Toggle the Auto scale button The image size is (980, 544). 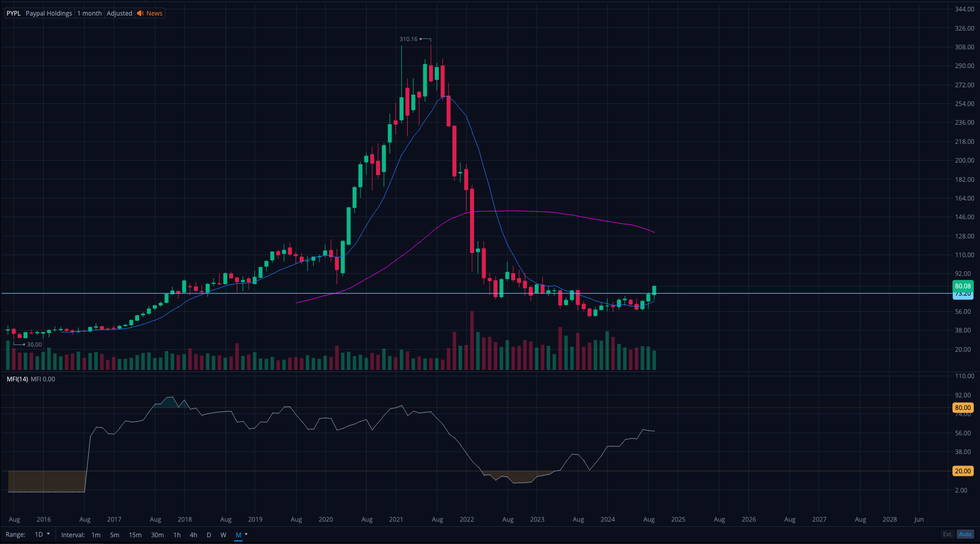point(965,534)
